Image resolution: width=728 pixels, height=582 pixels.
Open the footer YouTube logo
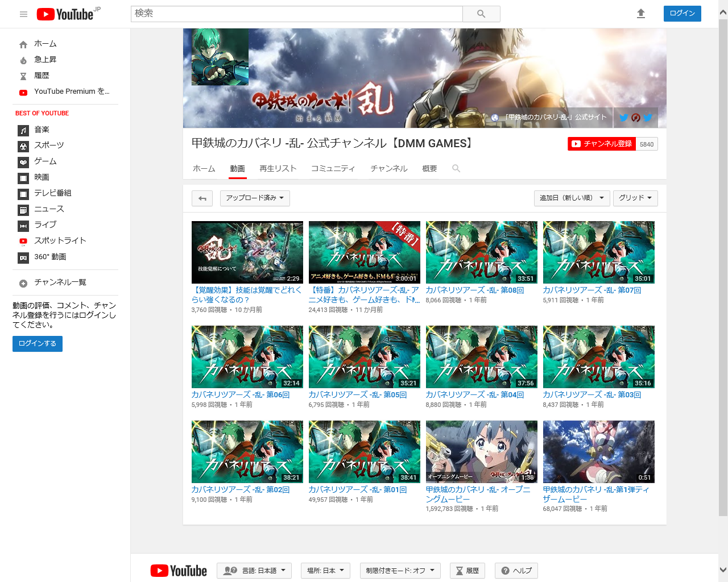pos(179,571)
